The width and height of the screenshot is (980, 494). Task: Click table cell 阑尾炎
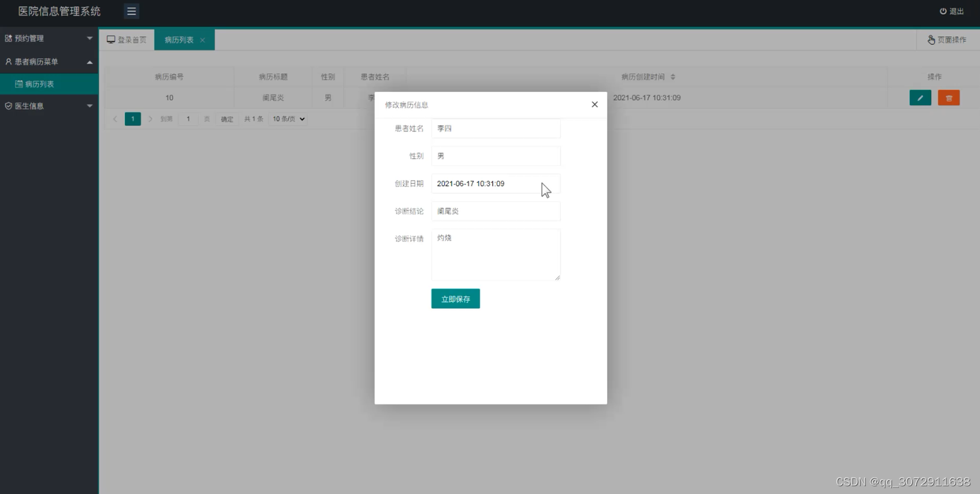273,98
